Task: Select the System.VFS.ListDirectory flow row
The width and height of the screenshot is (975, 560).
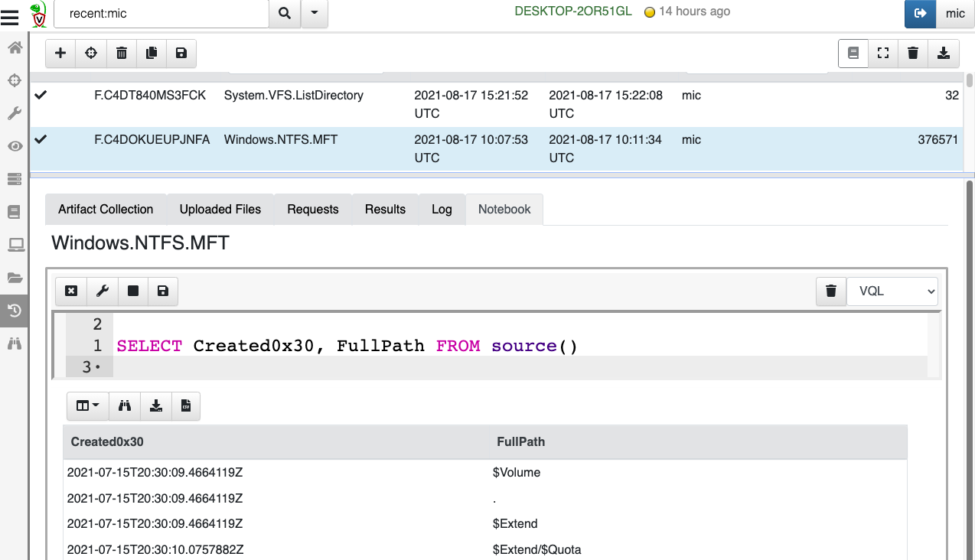Action: pos(293,96)
